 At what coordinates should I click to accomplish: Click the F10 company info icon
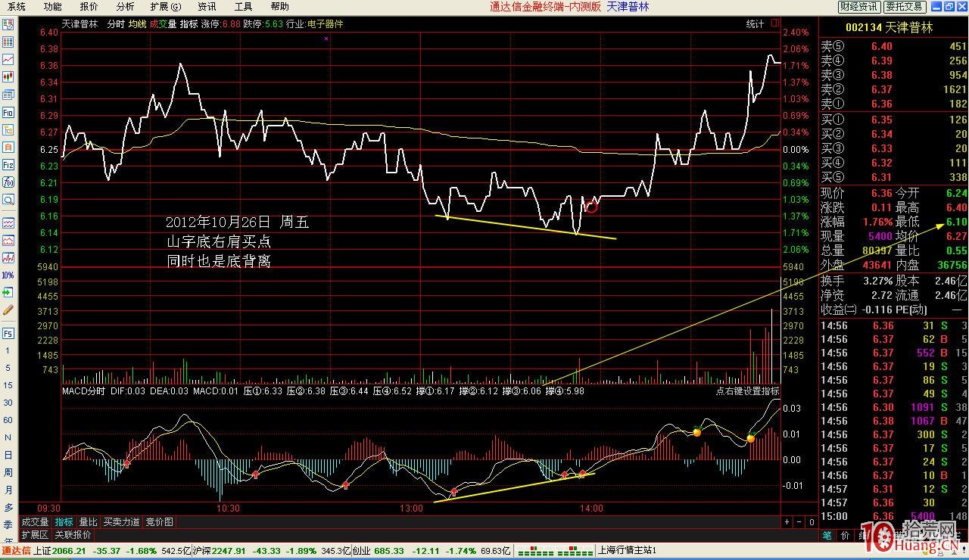[8, 112]
